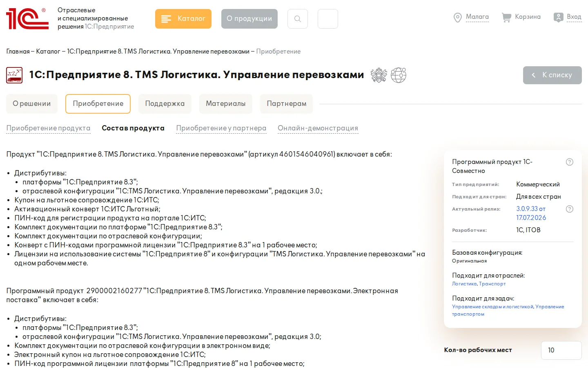Switch to Приобретение tab
The height and width of the screenshot is (368, 588).
click(98, 104)
